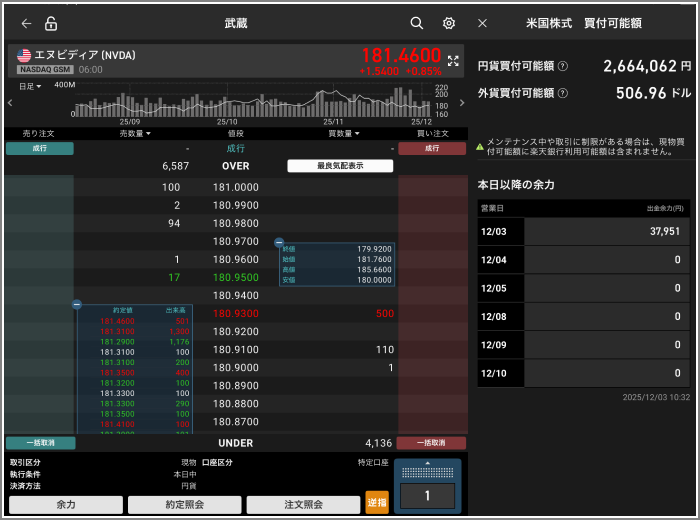700x520 pixels.
Task: Open the 注文照会 button
Action: pos(304,504)
